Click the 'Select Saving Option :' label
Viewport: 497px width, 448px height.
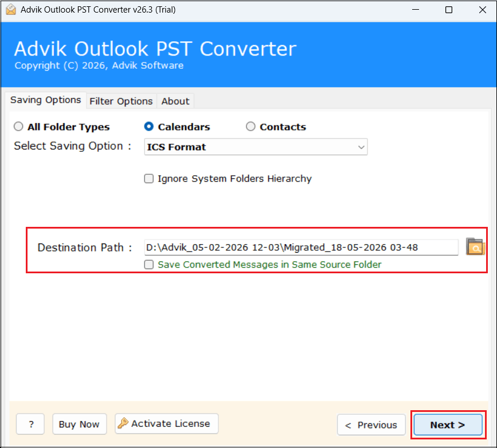click(73, 146)
